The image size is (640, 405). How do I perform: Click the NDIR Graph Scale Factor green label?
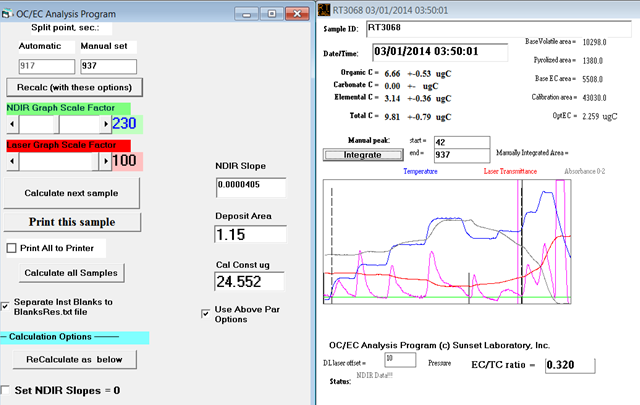pos(68,108)
